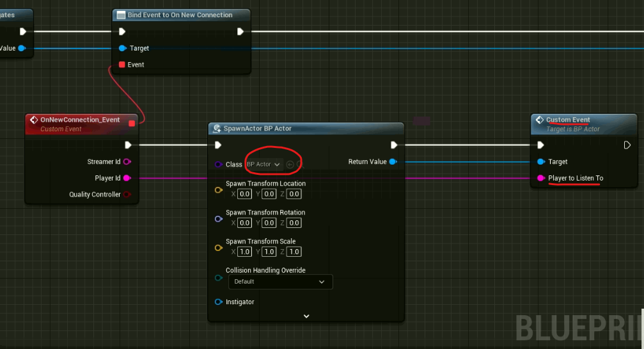
Task: Open the Collision Handling Override Default dropdown
Action: tap(280, 282)
